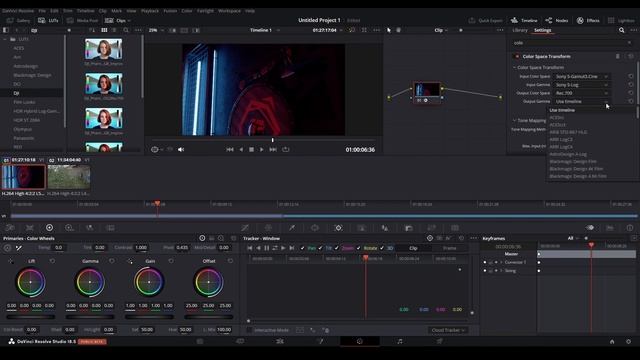Select the DJI LUT folder
The image size is (640, 360).
(16, 93)
